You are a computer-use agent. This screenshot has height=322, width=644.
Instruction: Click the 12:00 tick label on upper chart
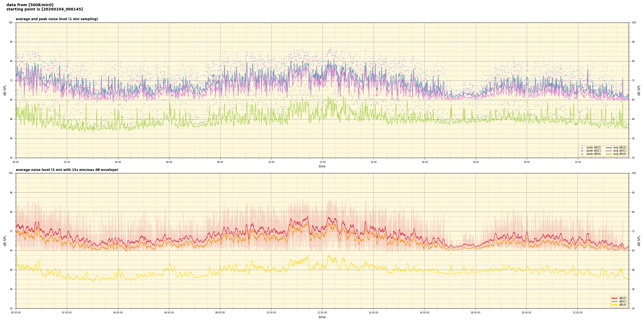pyautogui.click(x=322, y=162)
